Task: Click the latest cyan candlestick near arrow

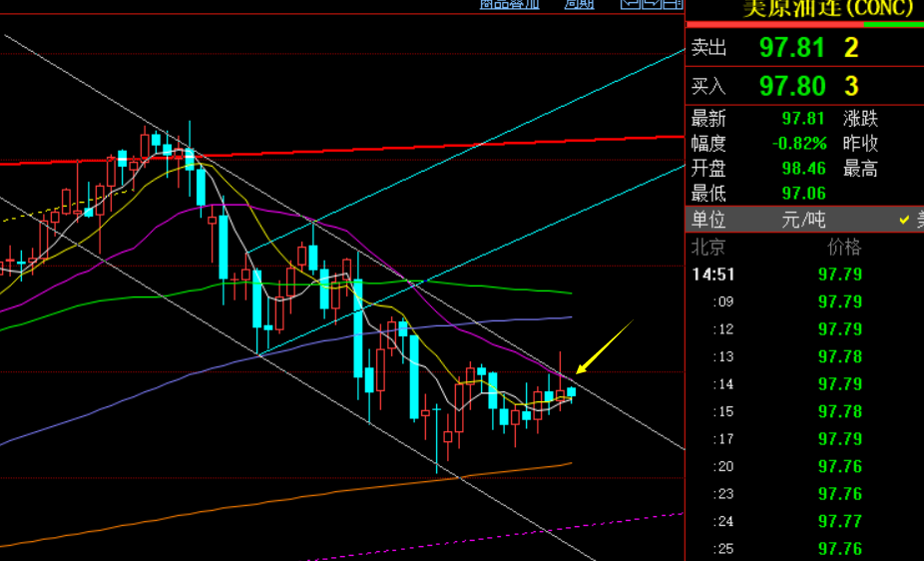Action: 571,392
